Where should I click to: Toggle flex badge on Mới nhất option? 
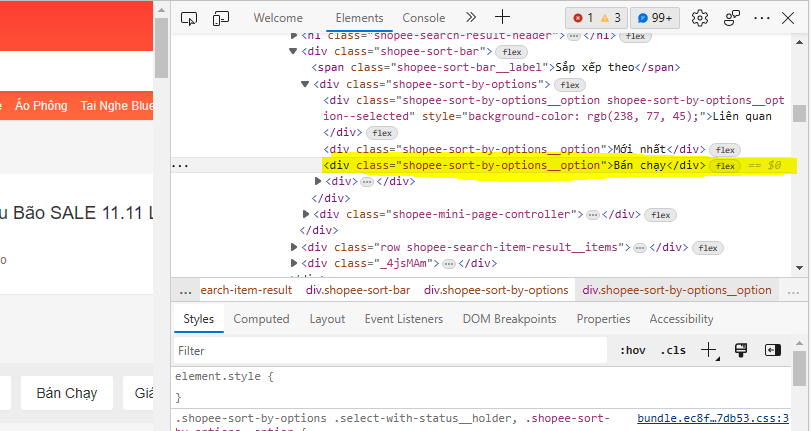pos(725,150)
